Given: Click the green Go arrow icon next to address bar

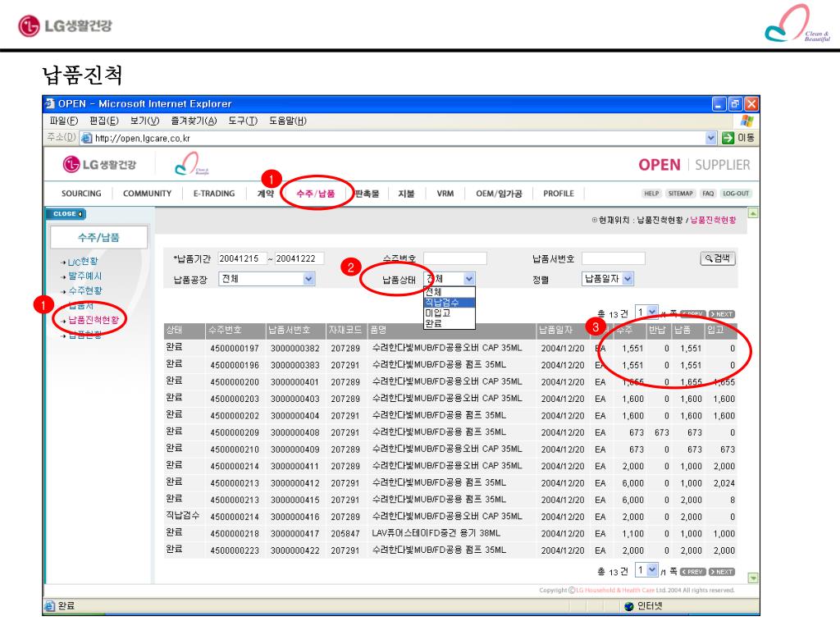Looking at the screenshot, I should [x=728, y=138].
